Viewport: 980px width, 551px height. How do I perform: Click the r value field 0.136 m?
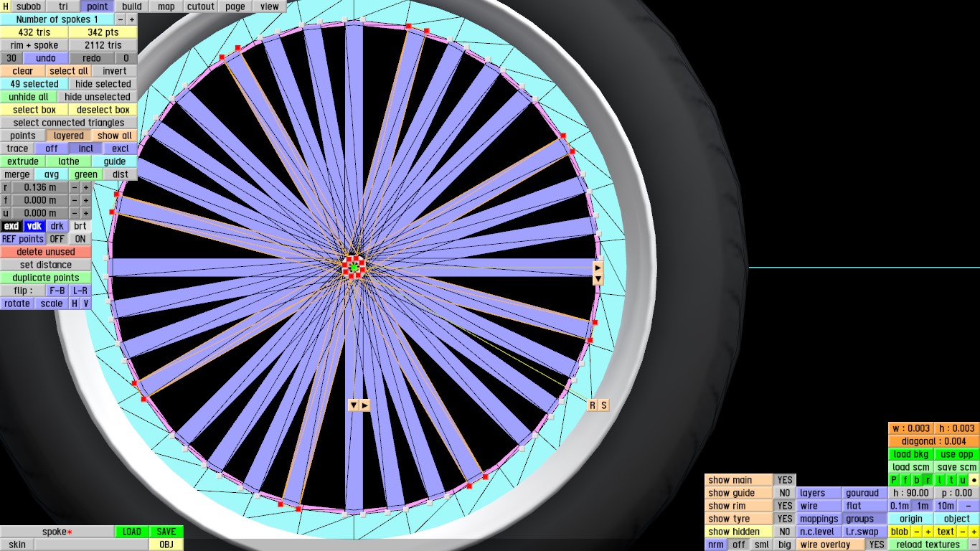click(40, 187)
